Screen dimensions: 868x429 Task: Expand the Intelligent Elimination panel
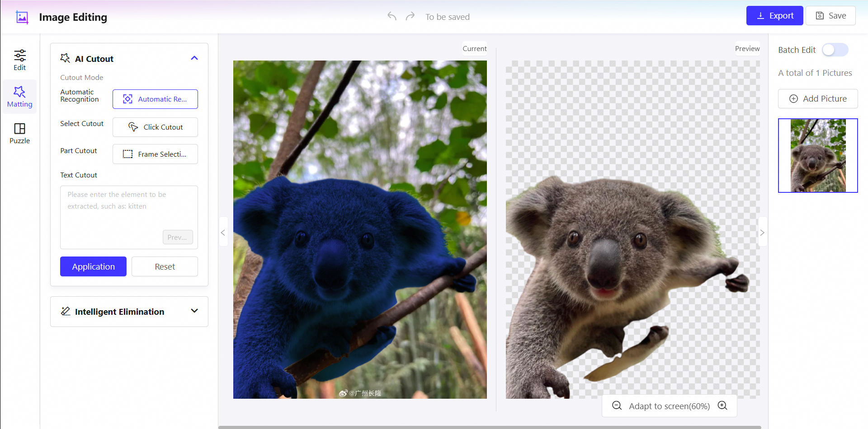click(x=194, y=311)
